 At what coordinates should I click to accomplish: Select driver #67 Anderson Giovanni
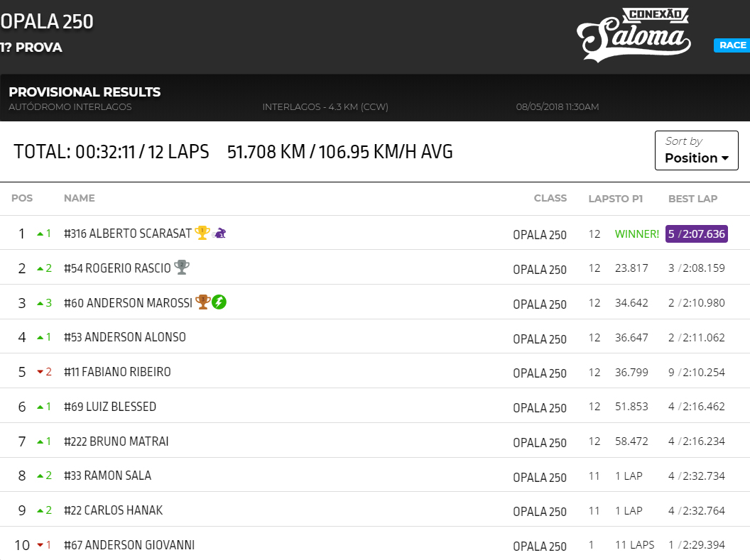[129, 545]
